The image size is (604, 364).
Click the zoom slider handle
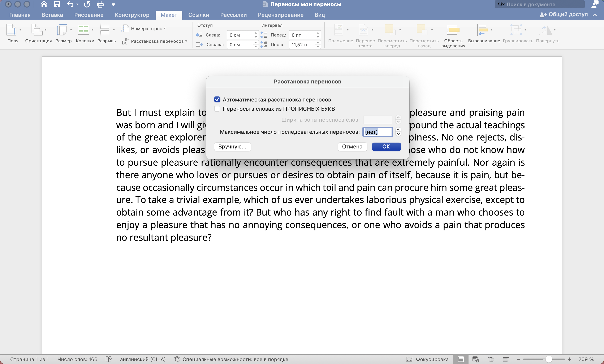click(x=549, y=359)
